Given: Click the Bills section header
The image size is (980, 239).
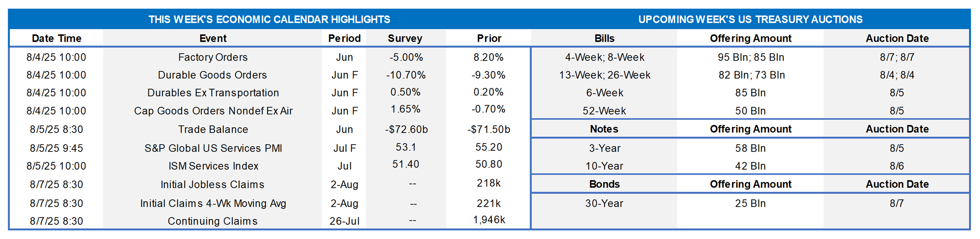Looking at the screenshot, I should 604,38.
